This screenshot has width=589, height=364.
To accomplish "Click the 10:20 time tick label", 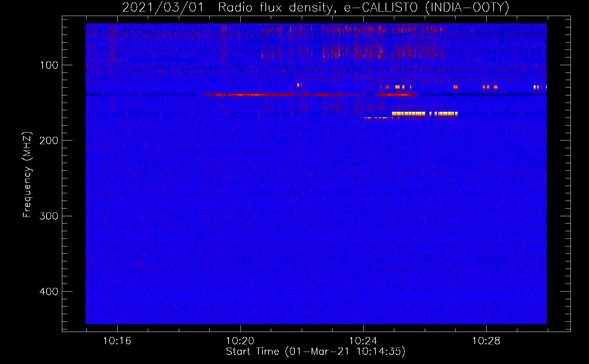I will pyautogui.click(x=240, y=341).
